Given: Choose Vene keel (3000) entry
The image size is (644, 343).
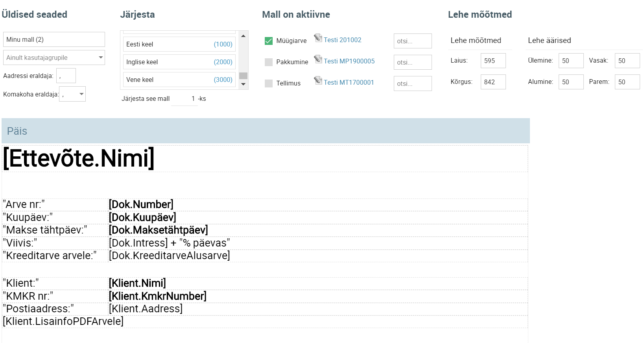Looking at the screenshot, I should [179, 80].
